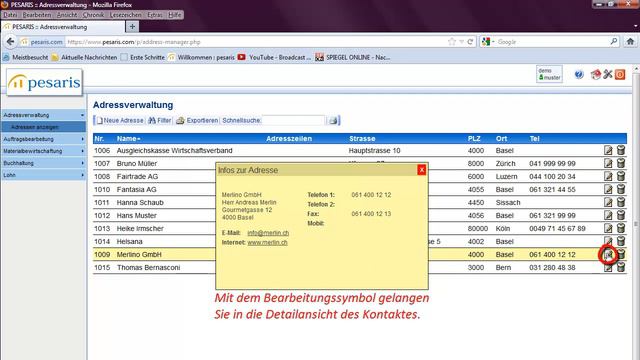Sort table by Name column
This screenshot has height=360, width=640.
tap(128, 139)
